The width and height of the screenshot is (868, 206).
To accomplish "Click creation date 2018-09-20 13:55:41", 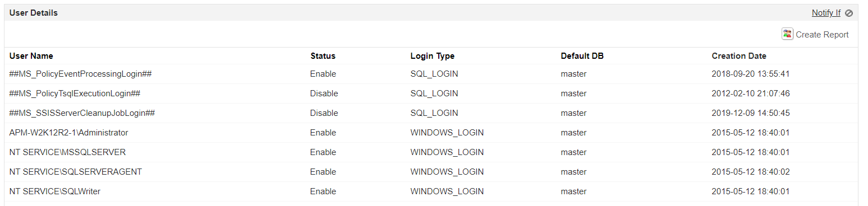I will (750, 74).
